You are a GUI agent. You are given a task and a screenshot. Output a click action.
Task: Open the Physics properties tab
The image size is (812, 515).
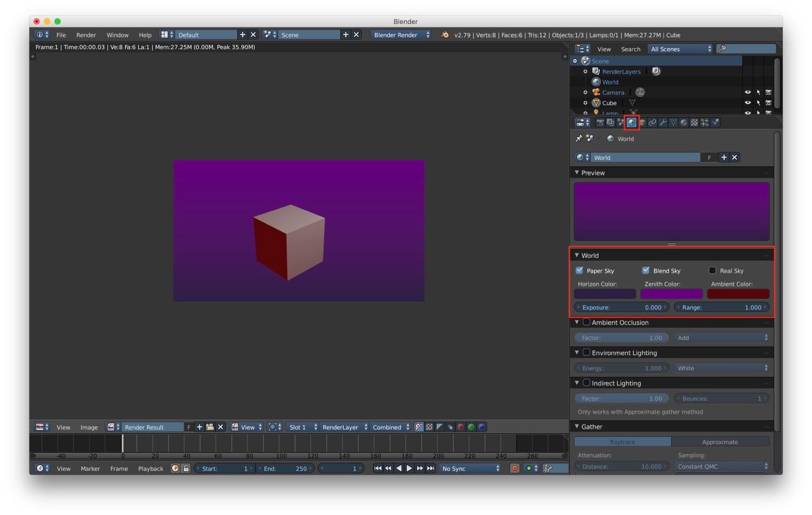click(715, 122)
